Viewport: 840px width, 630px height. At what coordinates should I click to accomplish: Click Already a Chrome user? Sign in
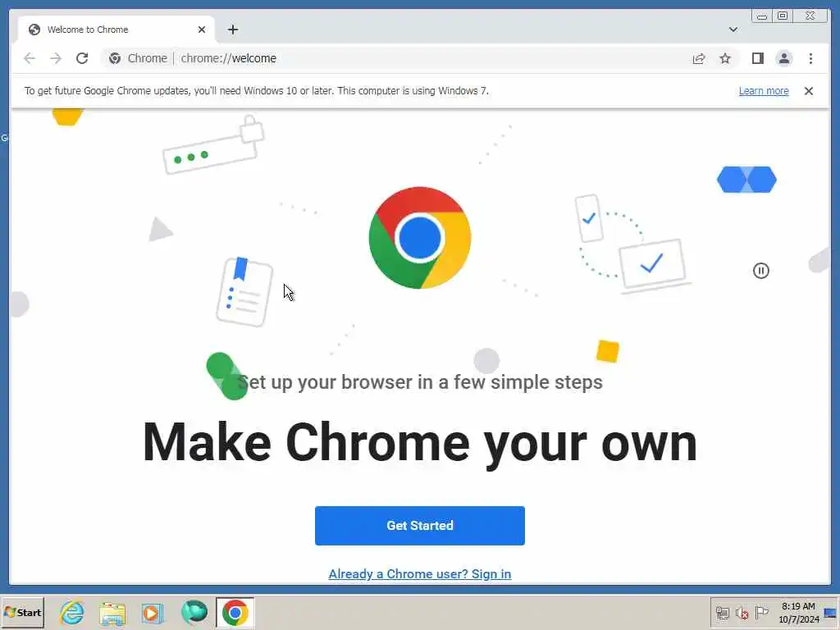[x=419, y=573]
